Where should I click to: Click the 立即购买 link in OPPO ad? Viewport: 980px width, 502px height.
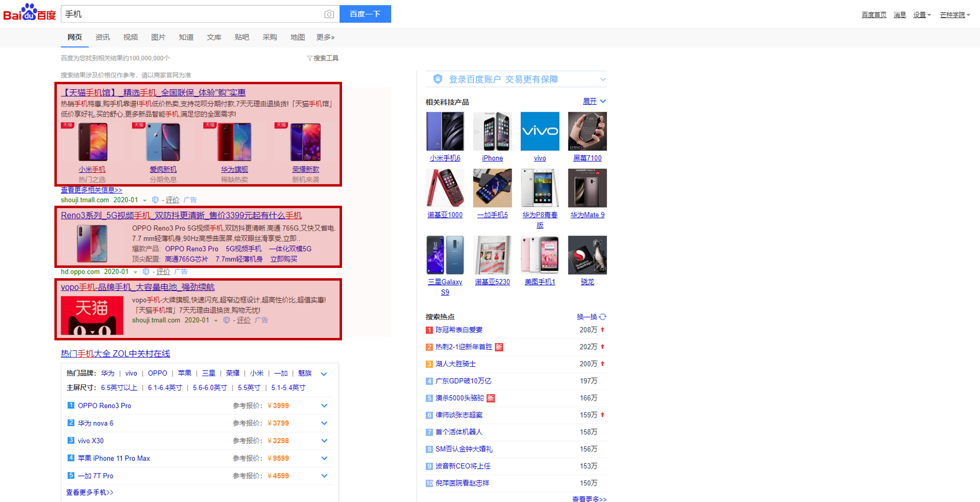tap(284, 259)
